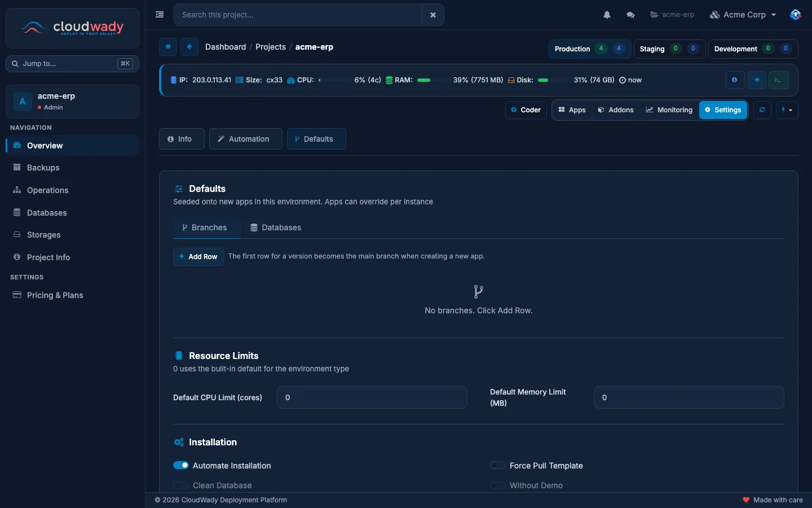Clear the project search with X button
This screenshot has width=812, height=508.
[433, 15]
